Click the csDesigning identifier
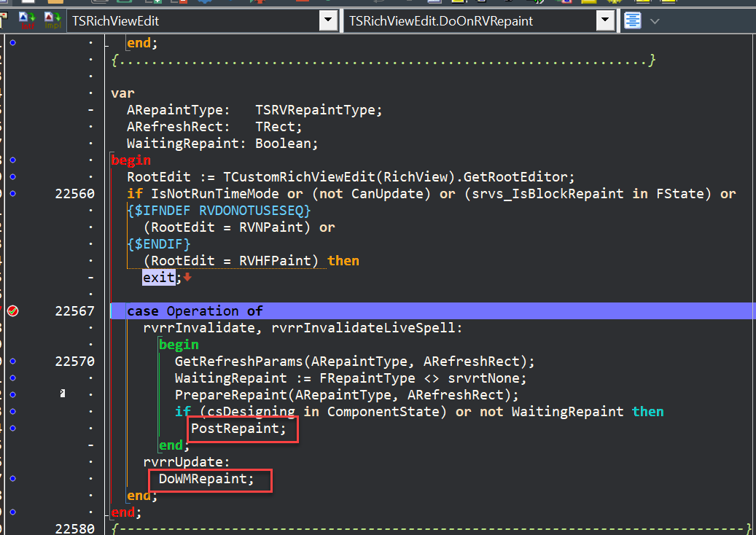Viewport: 756px width, 535px height. [251, 412]
